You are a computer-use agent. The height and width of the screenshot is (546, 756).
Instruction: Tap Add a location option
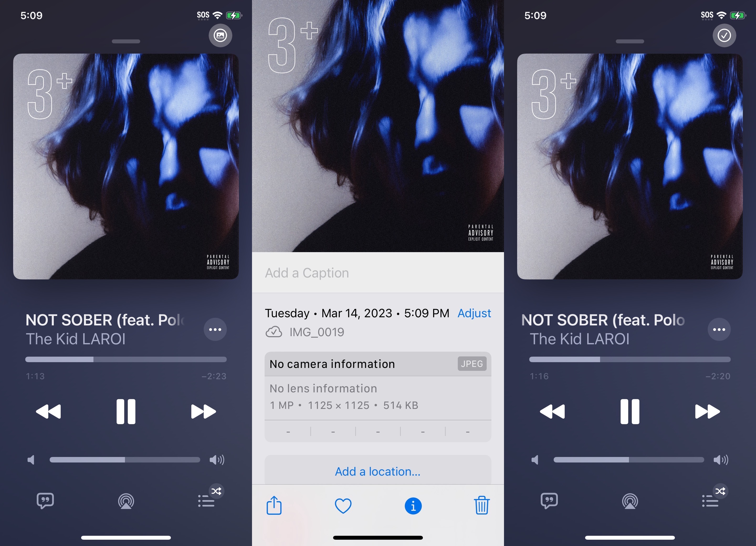click(x=377, y=471)
